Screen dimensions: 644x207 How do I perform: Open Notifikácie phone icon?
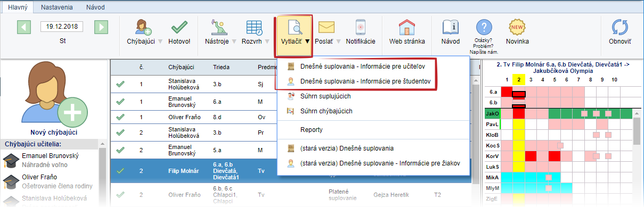click(361, 28)
